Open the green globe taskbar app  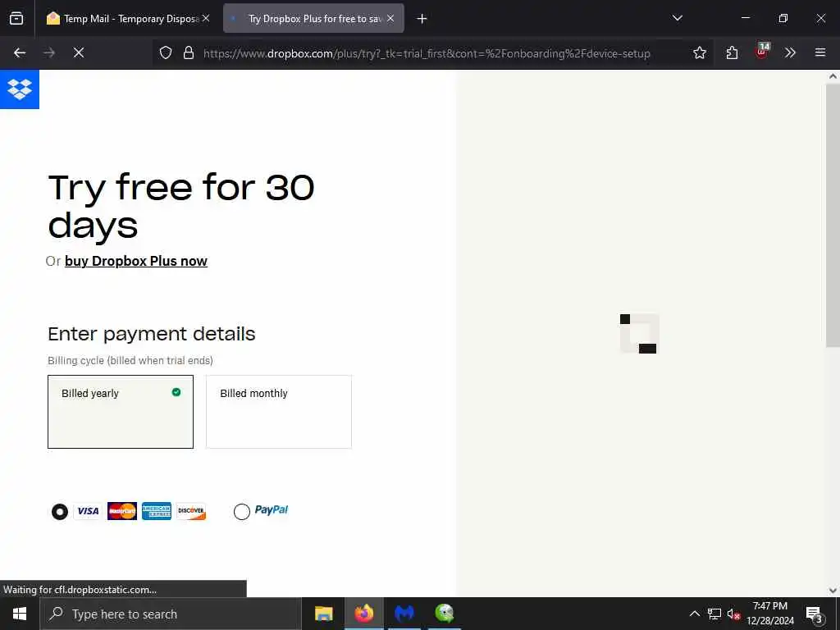tap(444, 614)
